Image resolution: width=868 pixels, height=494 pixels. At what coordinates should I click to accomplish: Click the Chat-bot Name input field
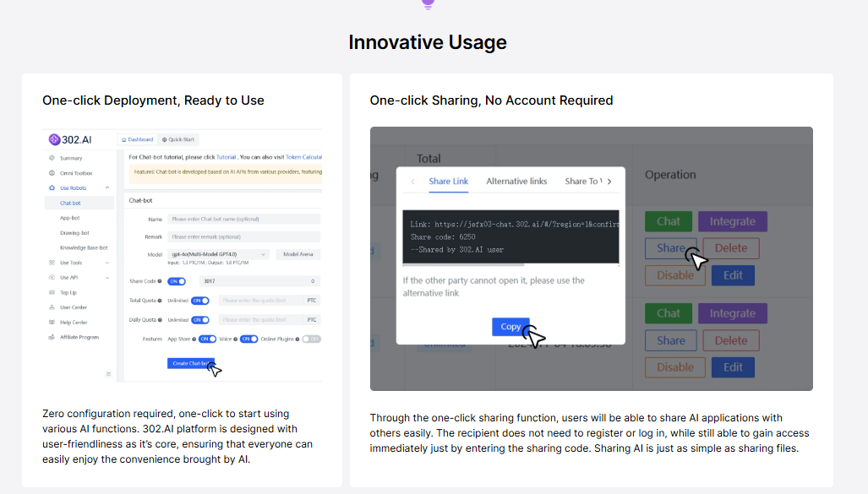pos(243,219)
